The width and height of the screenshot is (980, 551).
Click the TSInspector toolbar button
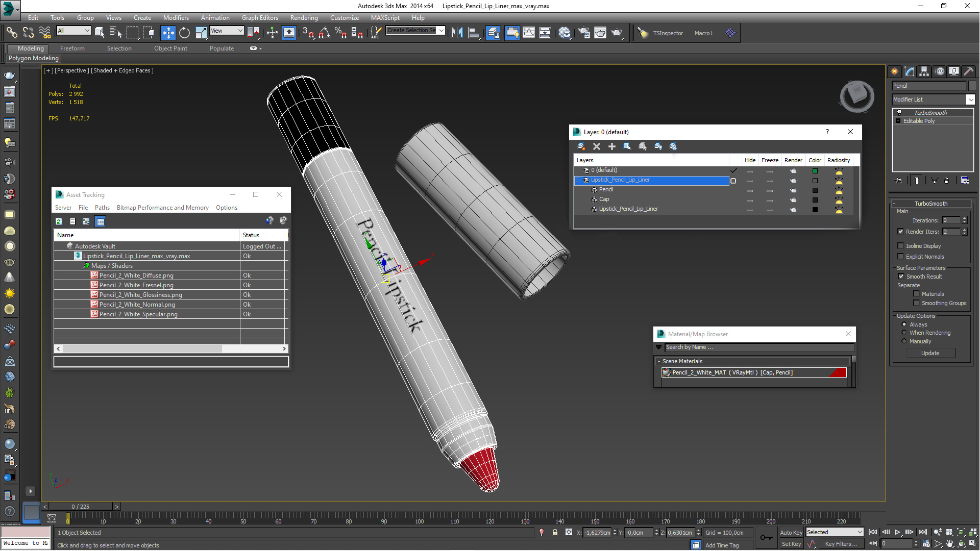tap(668, 33)
